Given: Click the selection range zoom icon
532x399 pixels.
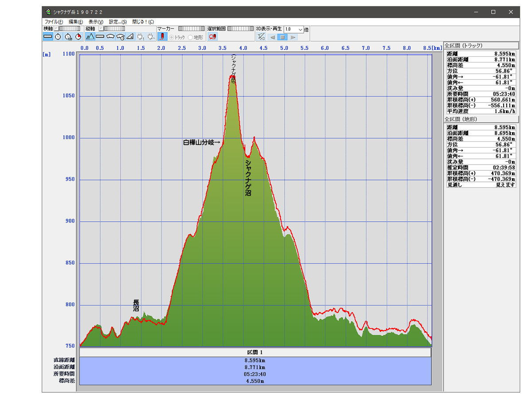Looking at the screenshot, I should pyautogui.click(x=212, y=37).
